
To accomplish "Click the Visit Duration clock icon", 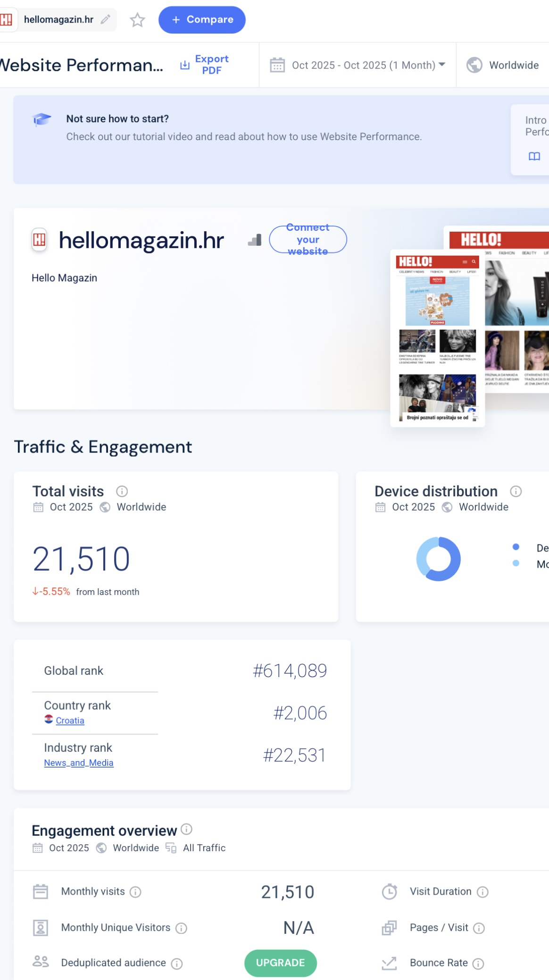I will [x=390, y=891].
